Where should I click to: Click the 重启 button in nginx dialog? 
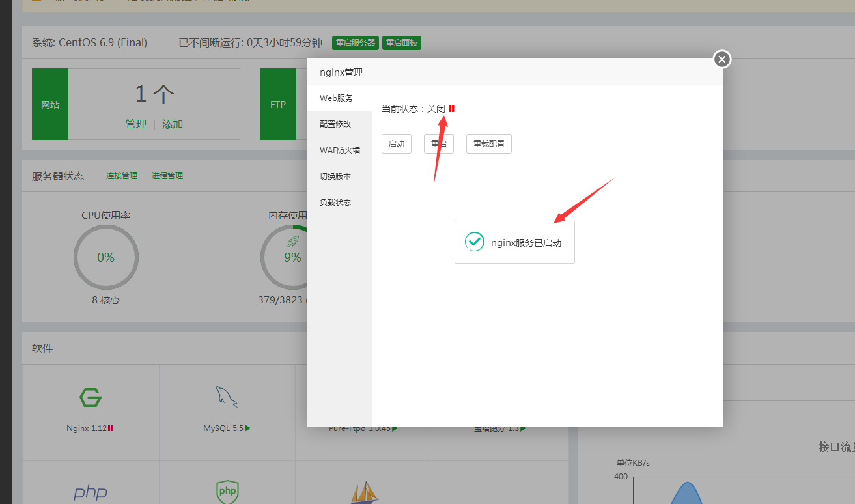(439, 144)
